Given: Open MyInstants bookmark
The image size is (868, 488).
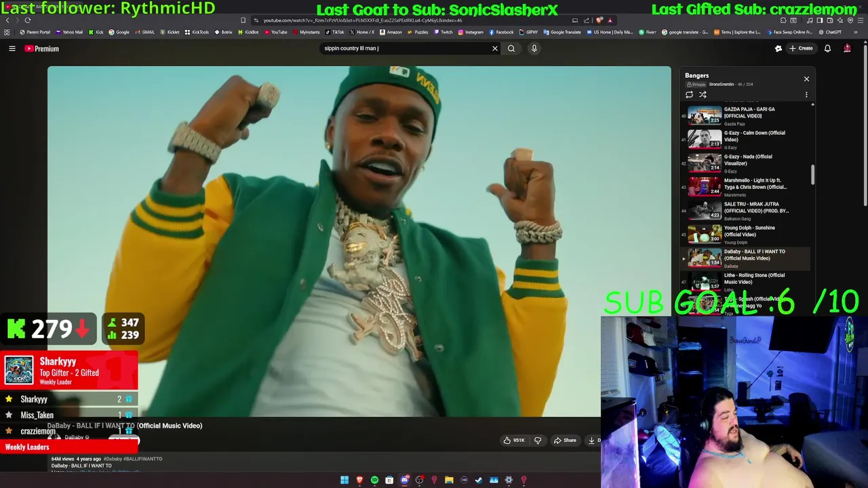Looking at the screenshot, I should click(306, 32).
